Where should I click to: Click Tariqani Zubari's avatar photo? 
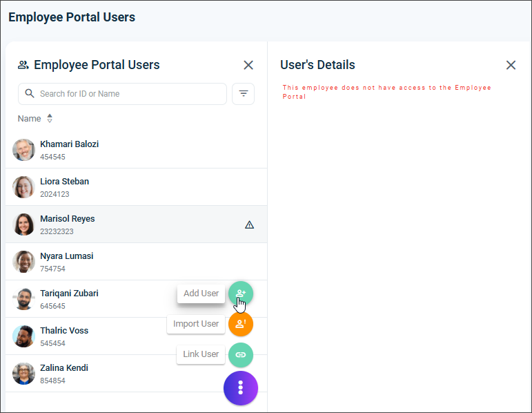pyautogui.click(x=24, y=299)
